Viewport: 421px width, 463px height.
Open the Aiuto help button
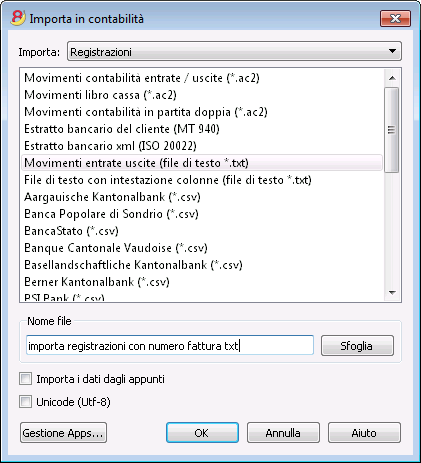[364, 433]
